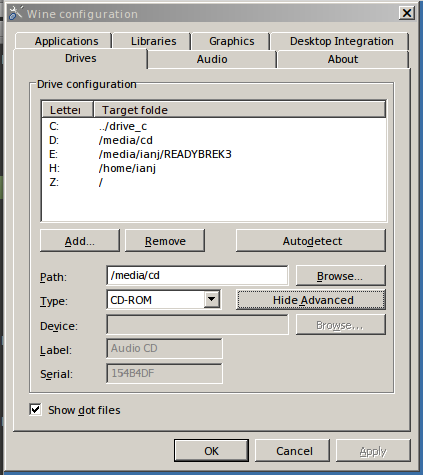The width and height of the screenshot is (423, 475).
Task: Open the Desktop Integration tab
Action: (x=341, y=41)
